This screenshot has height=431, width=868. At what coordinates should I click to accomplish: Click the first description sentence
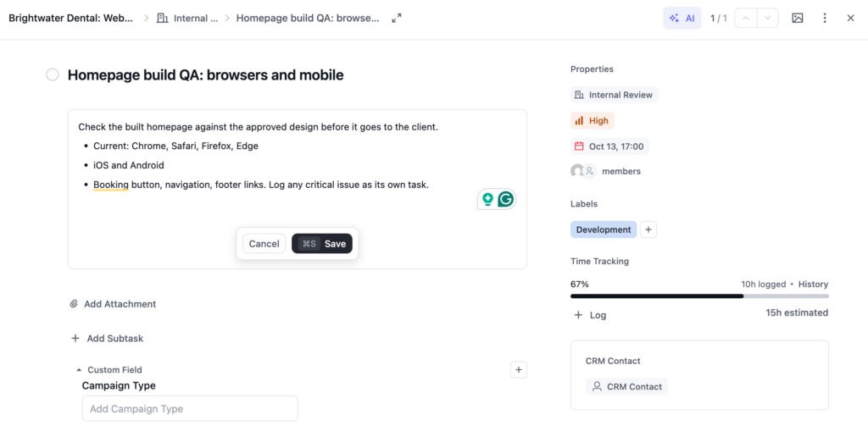(x=258, y=127)
